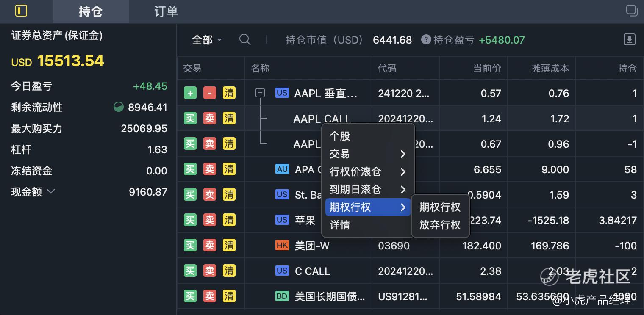Click the C CALL name cell
The image size is (644, 315).
pos(312,271)
